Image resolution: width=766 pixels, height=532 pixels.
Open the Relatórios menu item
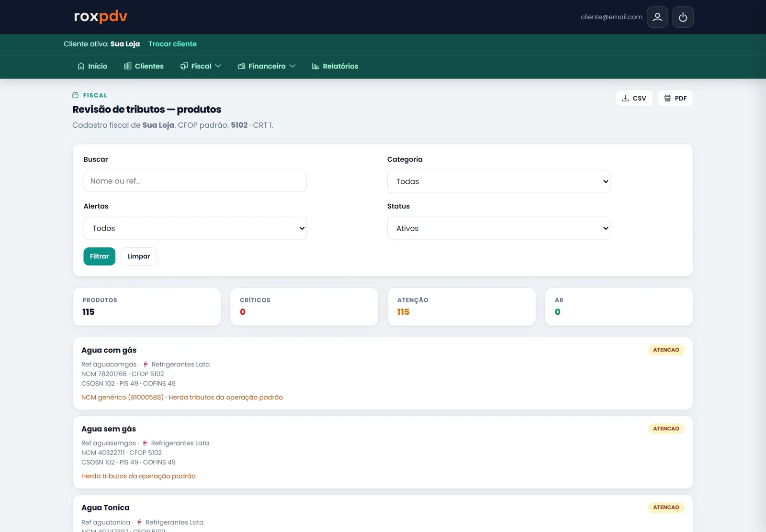coord(335,66)
